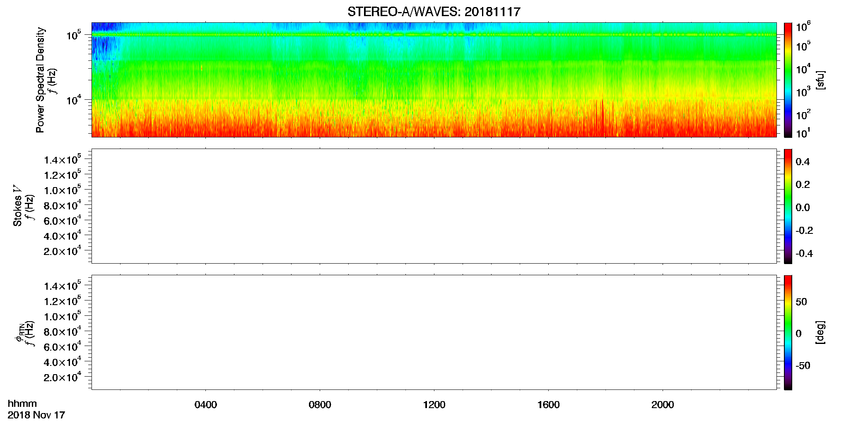
Task: Click the phi RTN degree color bar
Action: [788, 332]
